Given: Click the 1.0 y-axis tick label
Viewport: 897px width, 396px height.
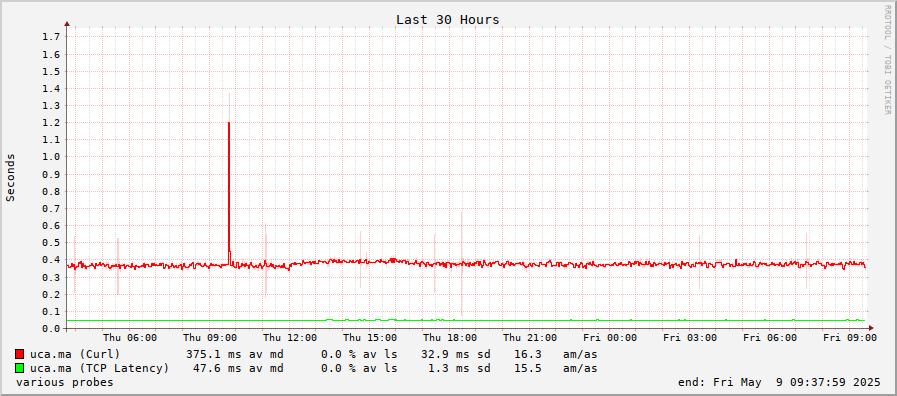Looking at the screenshot, I should [51, 157].
